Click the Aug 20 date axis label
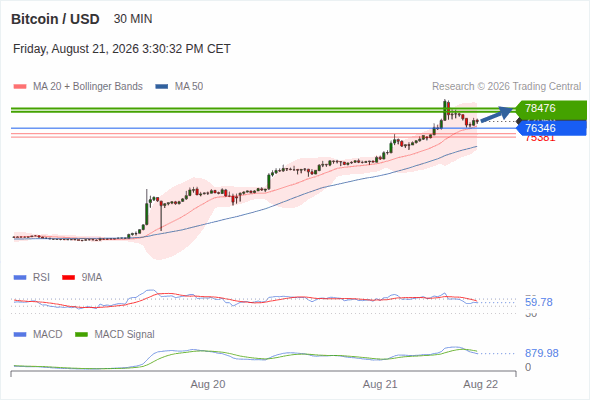 tap(208, 384)
